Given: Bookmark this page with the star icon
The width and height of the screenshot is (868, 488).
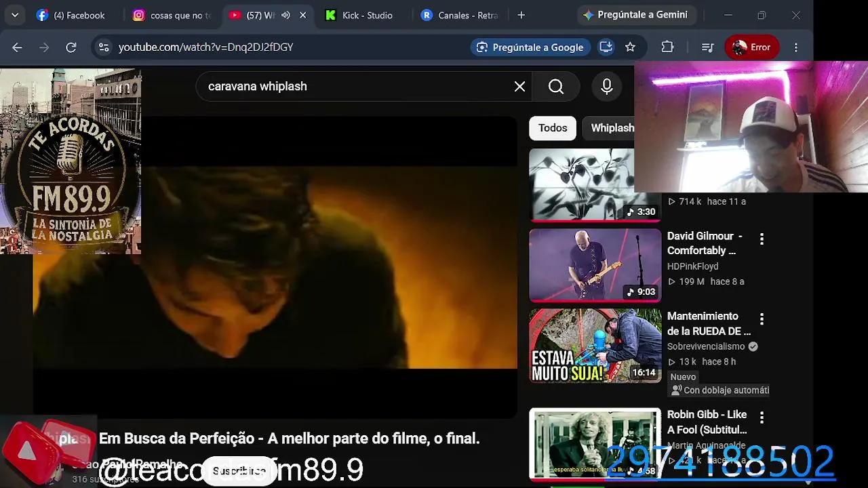Looking at the screenshot, I should pyautogui.click(x=630, y=47).
